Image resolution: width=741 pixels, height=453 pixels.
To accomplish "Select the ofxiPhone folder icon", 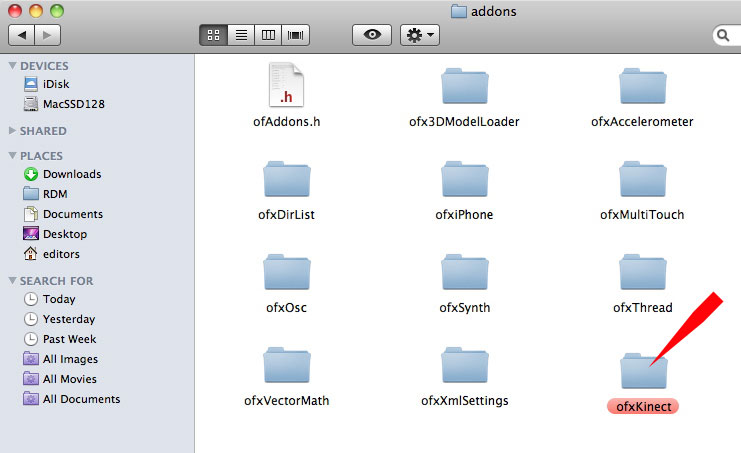I will click(465, 179).
